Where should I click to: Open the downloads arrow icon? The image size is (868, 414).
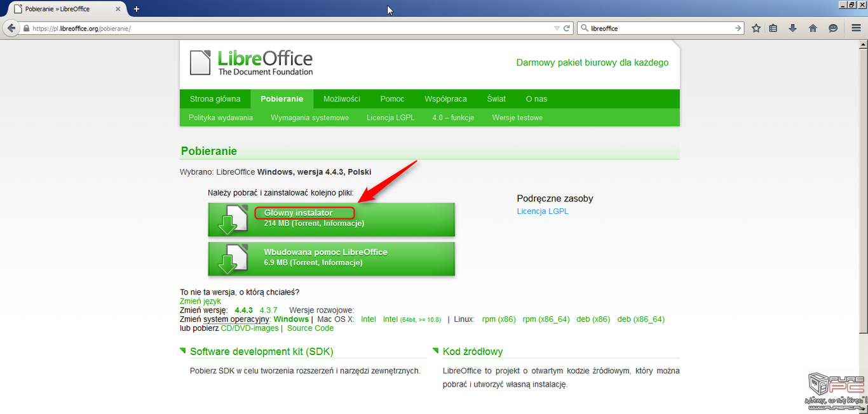pyautogui.click(x=792, y=29)
